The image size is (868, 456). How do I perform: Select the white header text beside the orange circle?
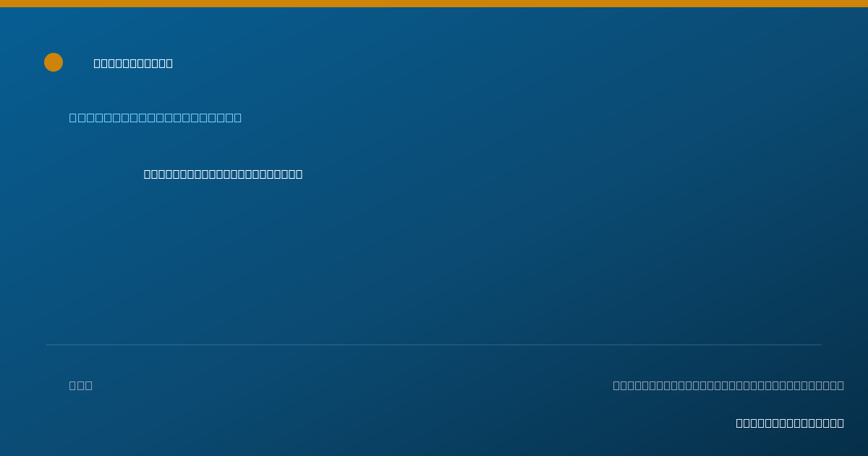coord(133,63)
